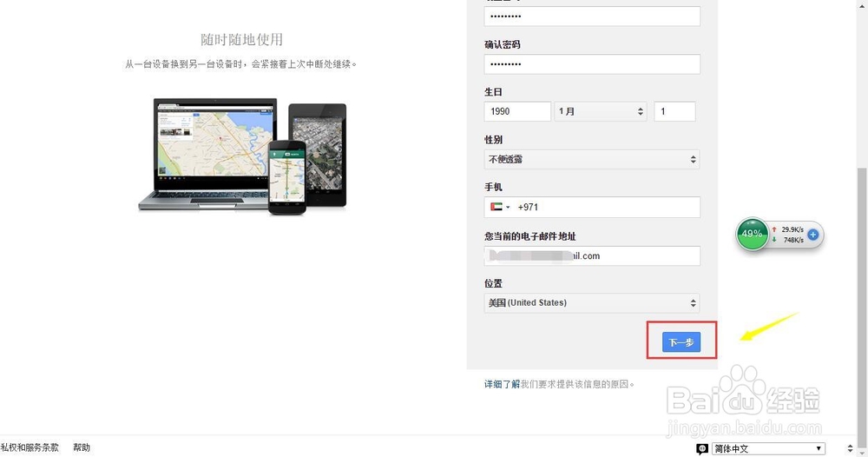Click the password field with dots

[x=592, y=16]
